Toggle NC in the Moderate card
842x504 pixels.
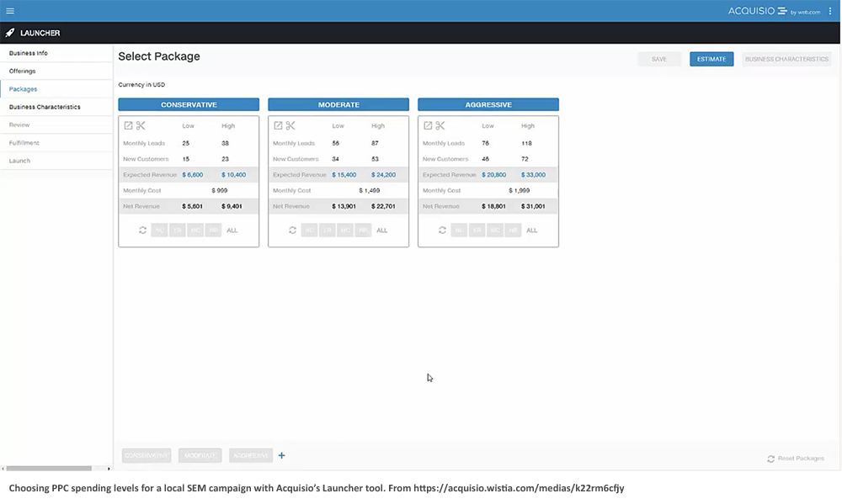click(x=309, y=231)
